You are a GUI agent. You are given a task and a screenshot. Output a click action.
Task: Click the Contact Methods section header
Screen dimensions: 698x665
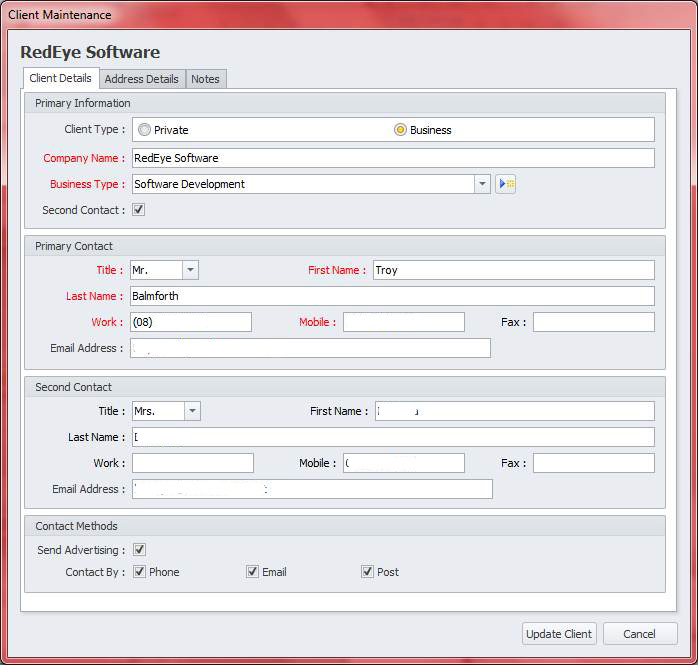[x=345, y=526]
